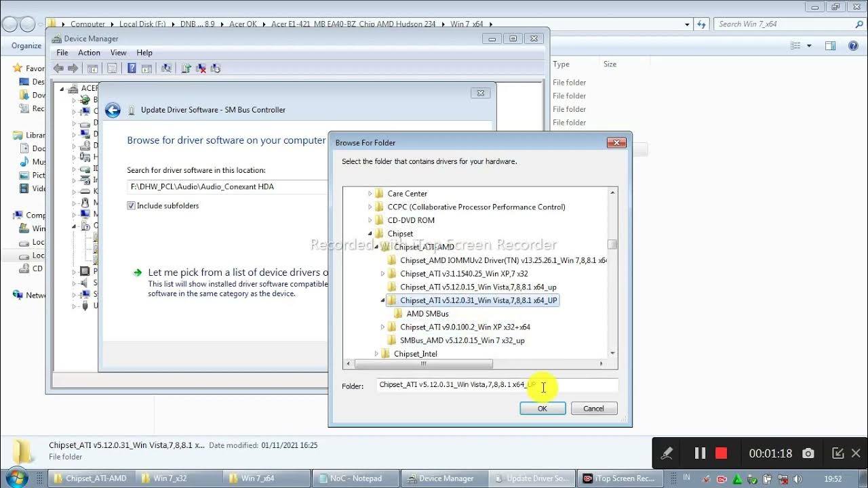Open the Organize menu in Explorer

click(26, 46)
